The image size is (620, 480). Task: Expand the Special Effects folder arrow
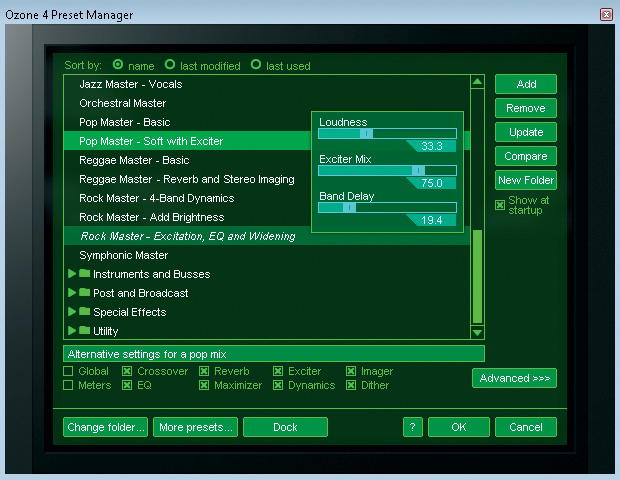(x=72, y=312)
